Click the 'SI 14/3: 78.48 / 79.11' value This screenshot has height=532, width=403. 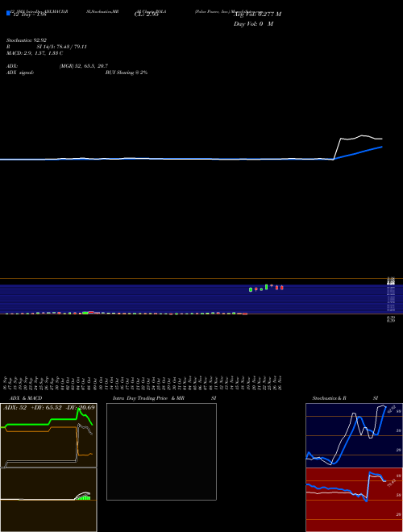[x=62, y=47]
